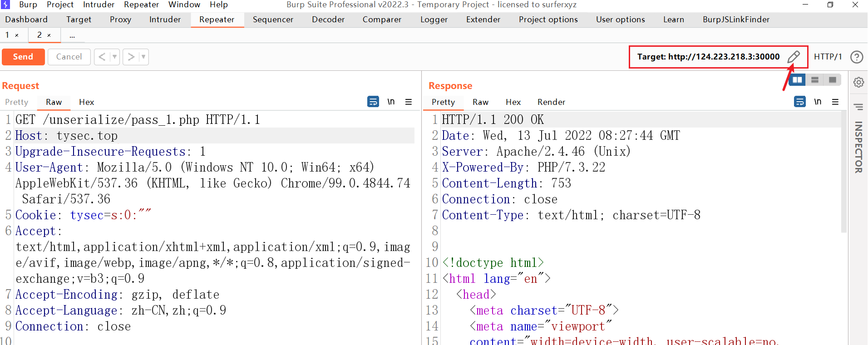Open the Response panel hamburger menu
868x345 pixels.
tap(835, 102)
